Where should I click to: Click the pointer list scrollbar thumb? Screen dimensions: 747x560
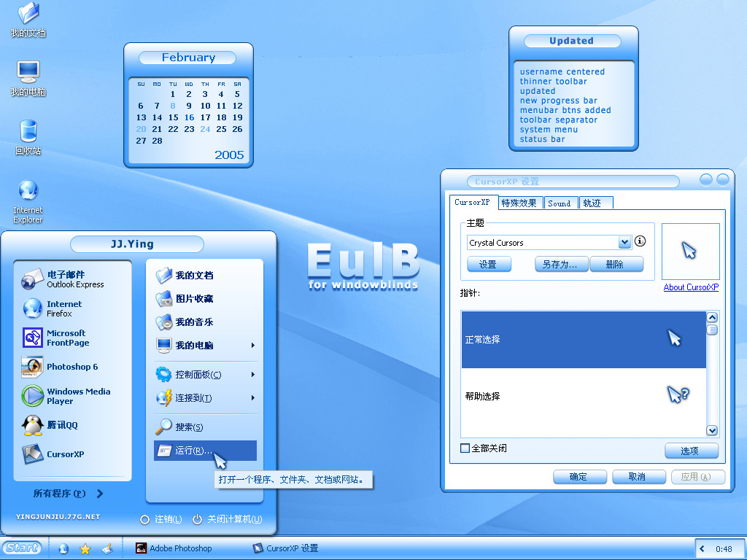[x=712, y=330]
